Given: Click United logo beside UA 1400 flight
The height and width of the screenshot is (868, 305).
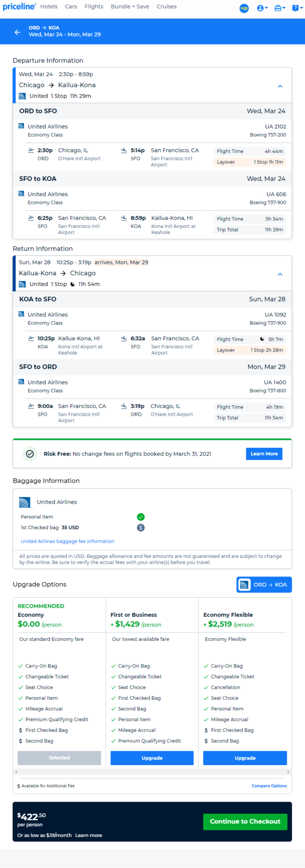Looking at the screenshot, I should 21,382.
